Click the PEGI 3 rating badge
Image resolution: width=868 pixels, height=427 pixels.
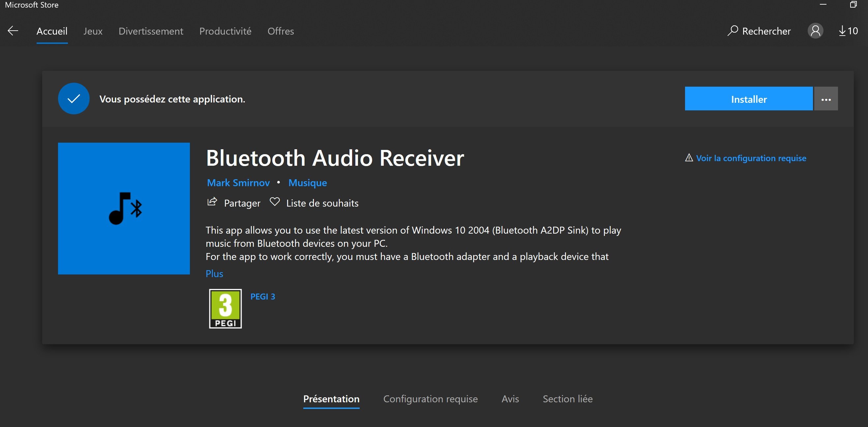pyautogui.click(x=225, y=308)
